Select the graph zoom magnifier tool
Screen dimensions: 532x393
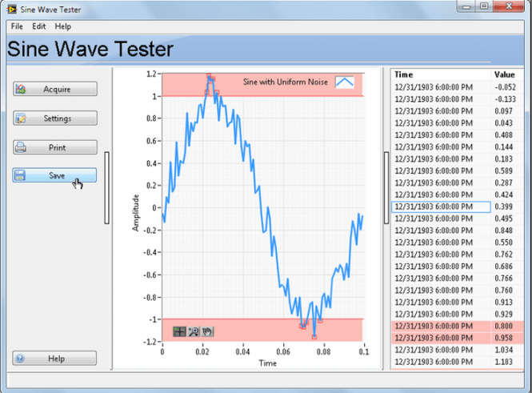pyautogui.click(x=194, y=331)
